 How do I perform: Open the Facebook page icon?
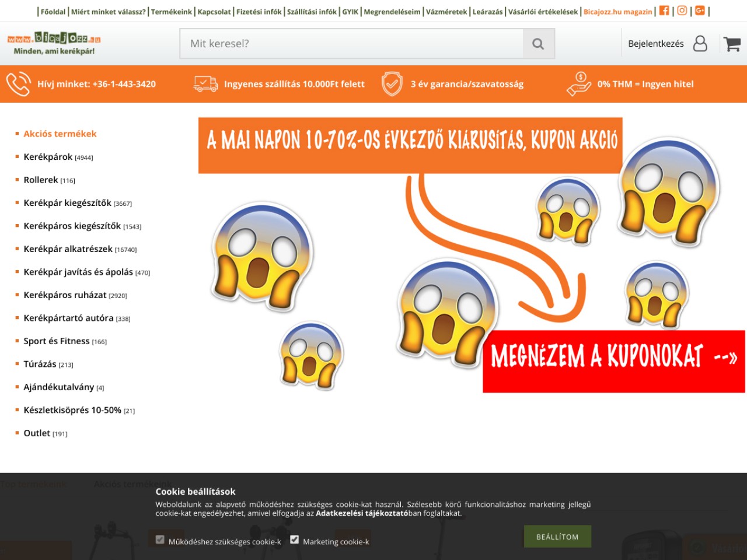click(664, 10)
